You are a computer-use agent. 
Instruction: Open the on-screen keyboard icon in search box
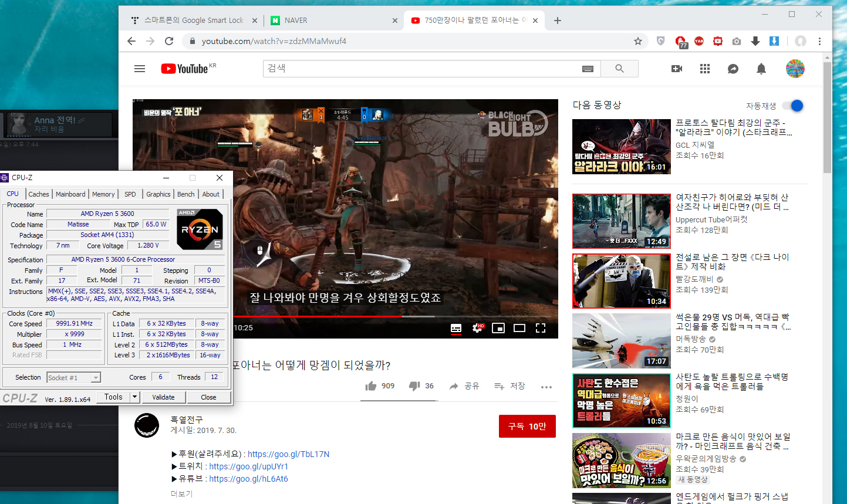(588, 69)
